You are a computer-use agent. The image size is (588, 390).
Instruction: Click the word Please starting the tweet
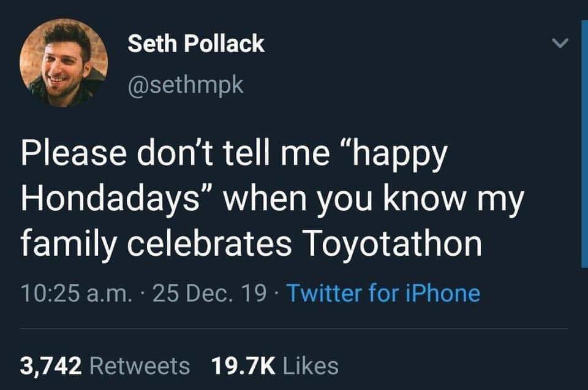pyautogui.click(x=73, y=154)
